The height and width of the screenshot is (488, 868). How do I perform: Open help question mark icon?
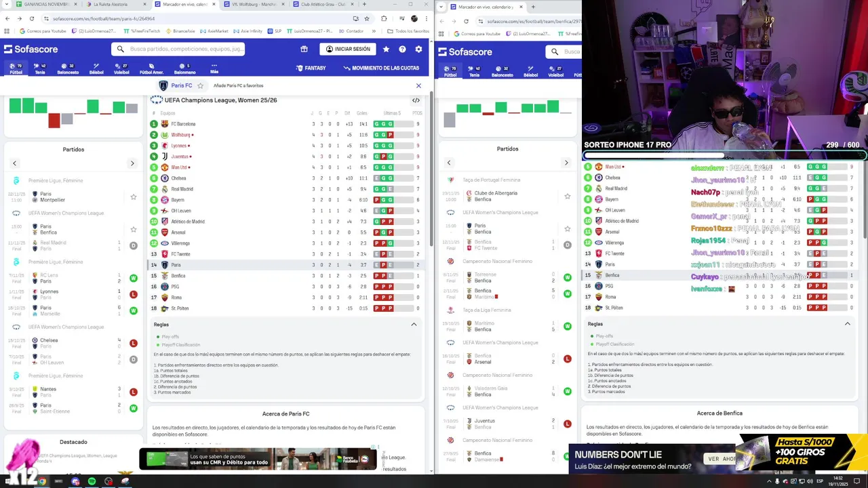click(402, 49)
